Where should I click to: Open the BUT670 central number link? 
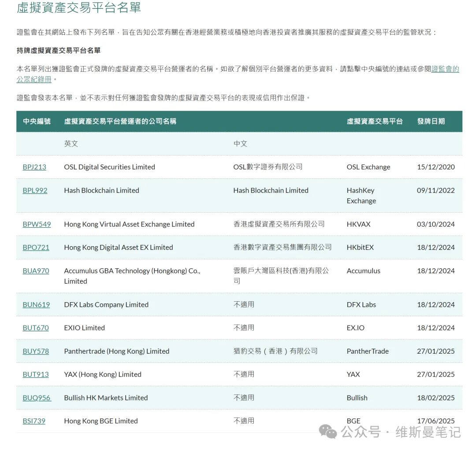point(36,328)
